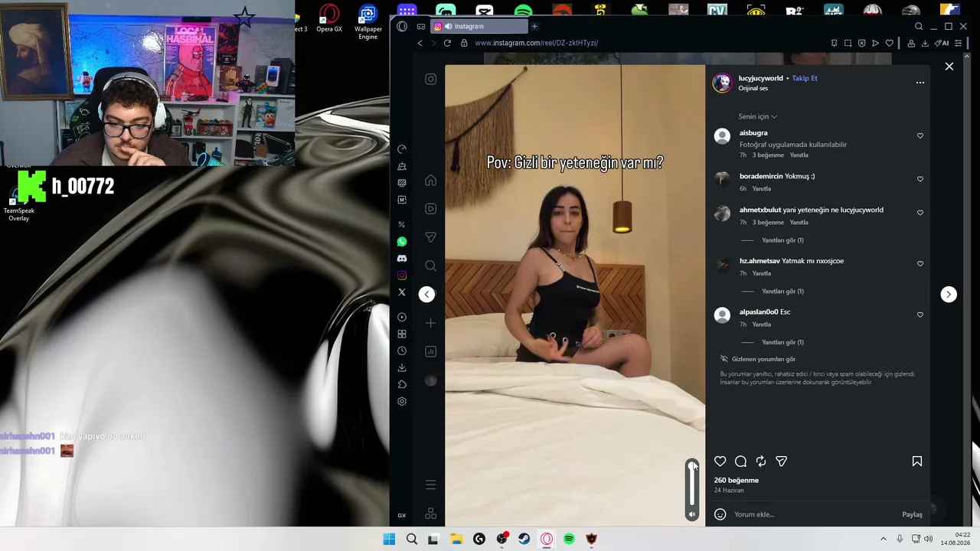Open Steam from the taskbar
Screen dimensions: 980x551
[x=524, y=539]
